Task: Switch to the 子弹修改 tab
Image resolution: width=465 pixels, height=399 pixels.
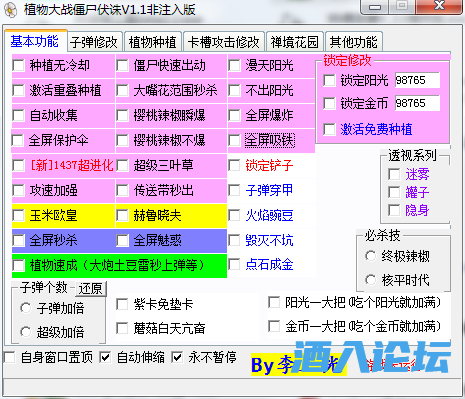Action: tap(94, 42)
